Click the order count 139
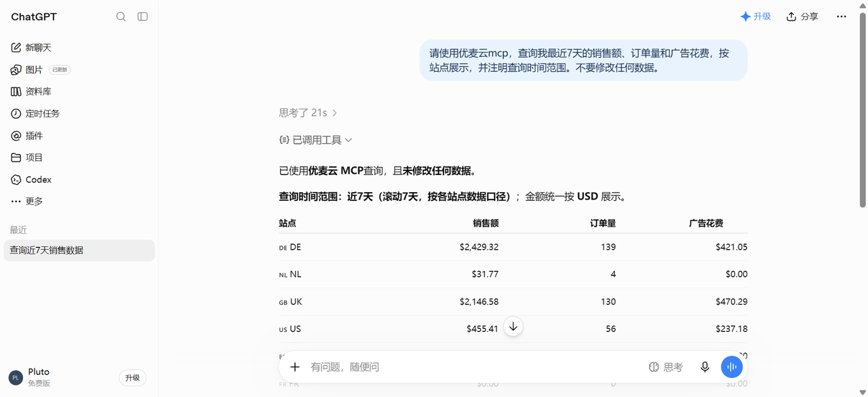 (x=608, y=247)
